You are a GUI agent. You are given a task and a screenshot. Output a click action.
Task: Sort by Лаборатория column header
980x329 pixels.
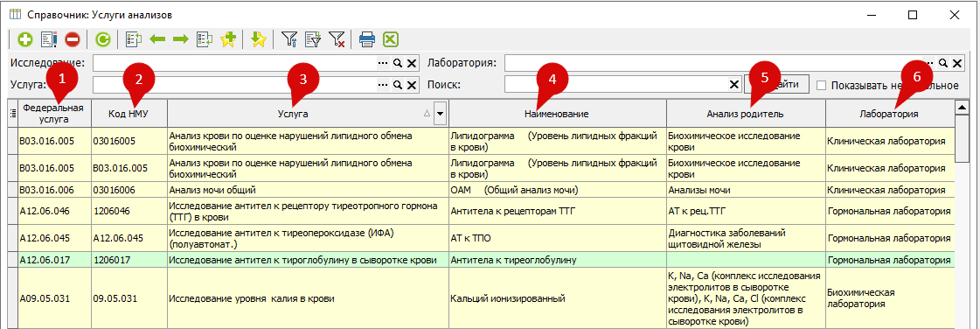click(889, 114)
